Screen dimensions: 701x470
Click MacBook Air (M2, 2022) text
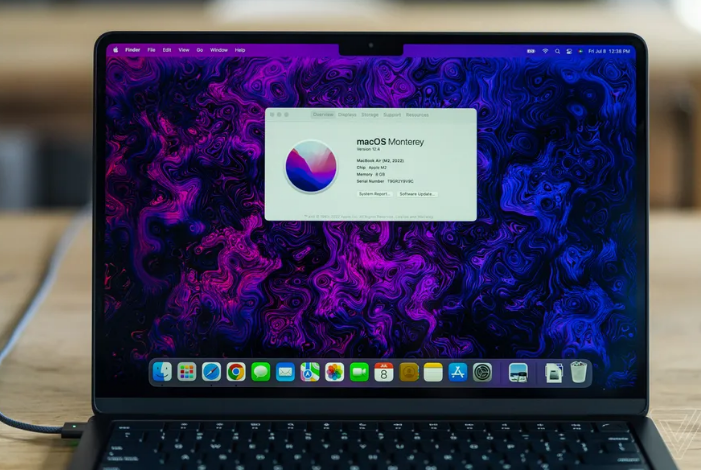pos(380,161)
